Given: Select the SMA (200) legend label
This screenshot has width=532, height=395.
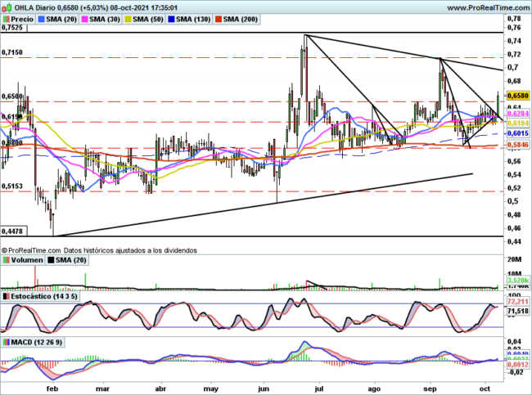Looking at the screenshot, I should click(241, 20).
